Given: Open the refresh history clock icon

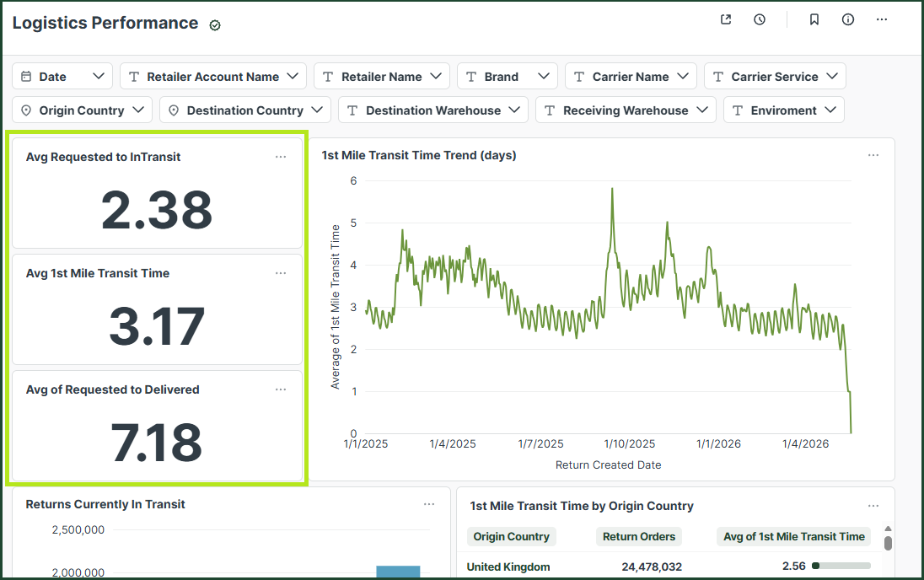Looking at the screenshot, I should [x=760, y=19].
